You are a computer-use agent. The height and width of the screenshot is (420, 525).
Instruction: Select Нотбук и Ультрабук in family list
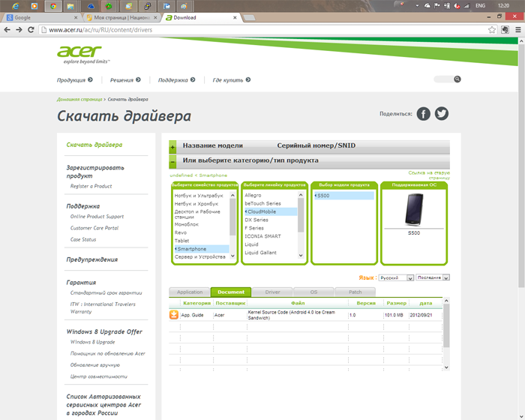199,196
